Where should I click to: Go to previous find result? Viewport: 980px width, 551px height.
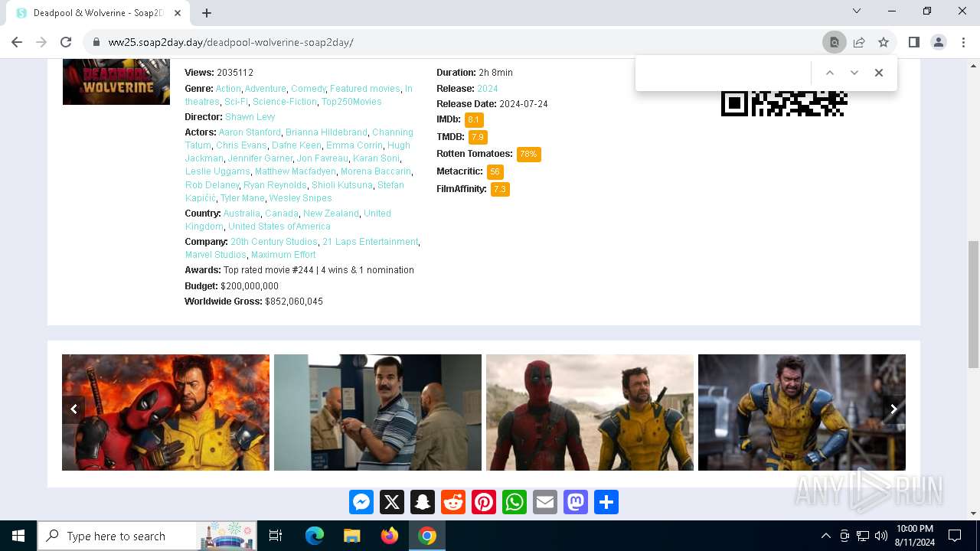pos(829,73)
